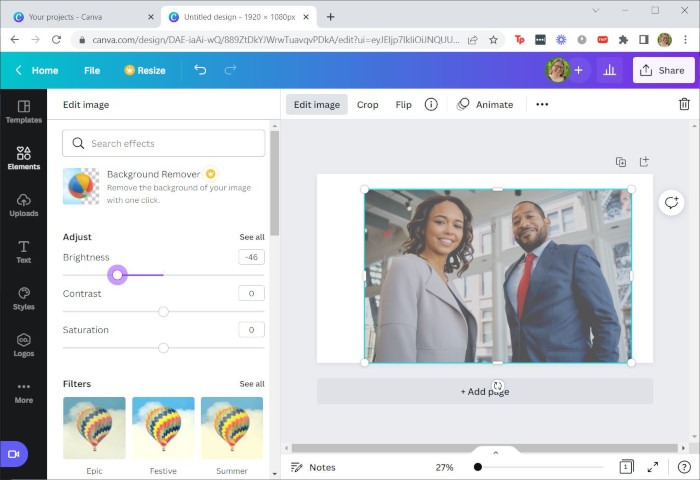Click Flip in the image toolbar

403,104
